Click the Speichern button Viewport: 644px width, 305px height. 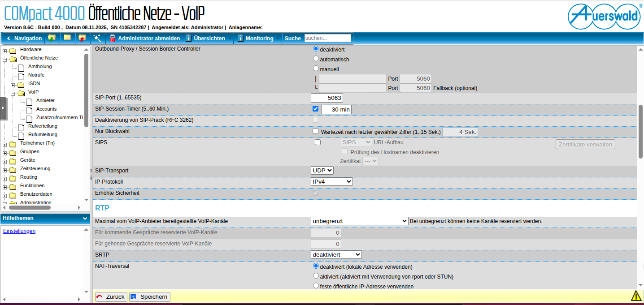tap(150, 296)
